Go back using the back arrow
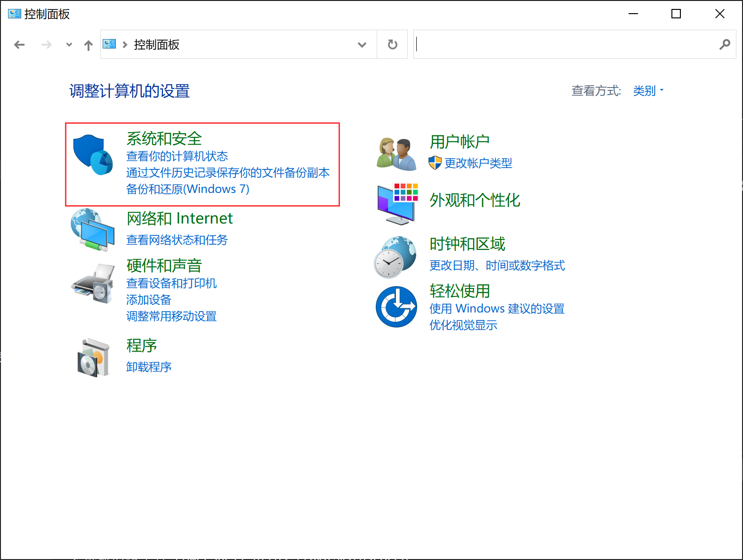Viewport: 743px width, 560px height. coord(19,45)
